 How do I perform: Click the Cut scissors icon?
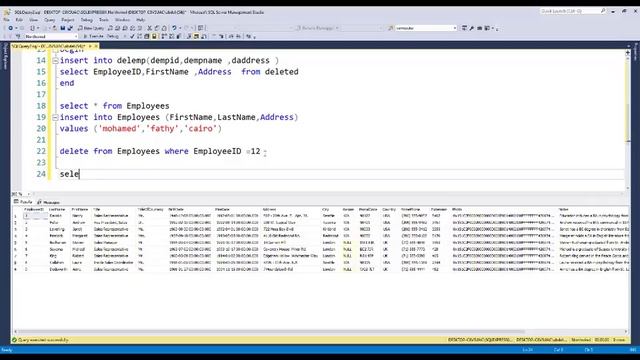pyautogui.click(x=149, y=28)
